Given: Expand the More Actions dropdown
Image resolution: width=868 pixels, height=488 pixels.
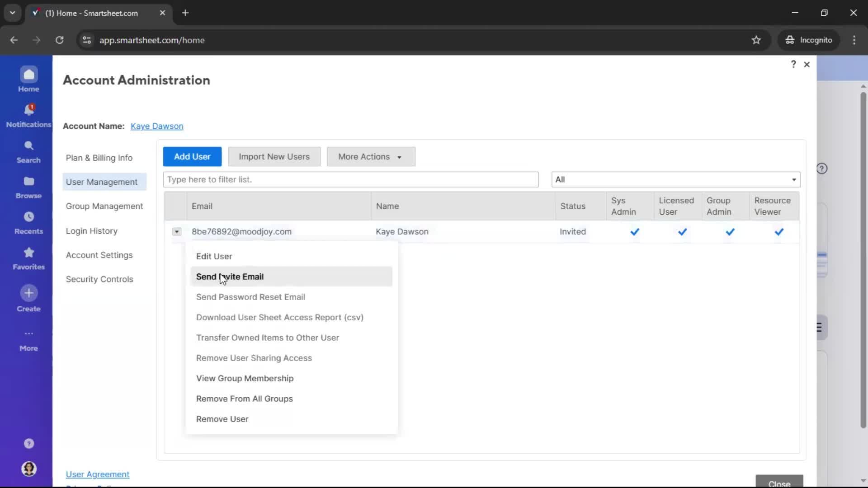Looking at the screenshot, I should pyautogui.click(x=371, y=157).
